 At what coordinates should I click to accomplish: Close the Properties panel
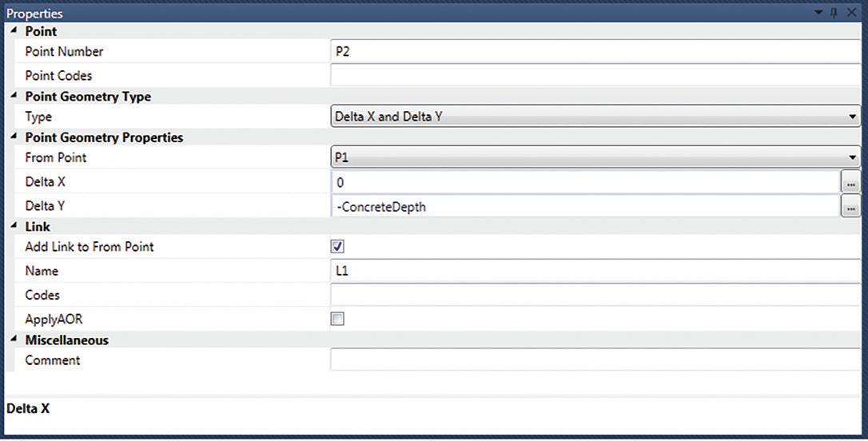click(x=851, y=12)
